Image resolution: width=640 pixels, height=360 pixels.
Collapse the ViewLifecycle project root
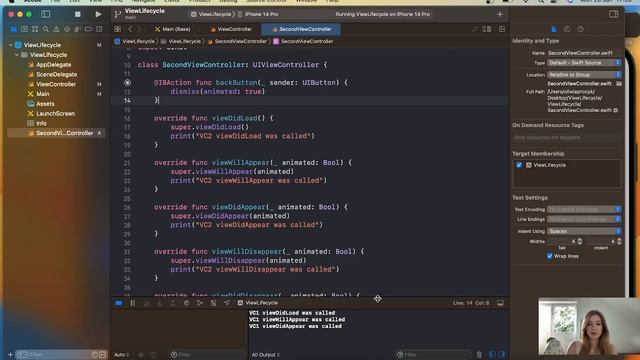(x=11, y=45)
